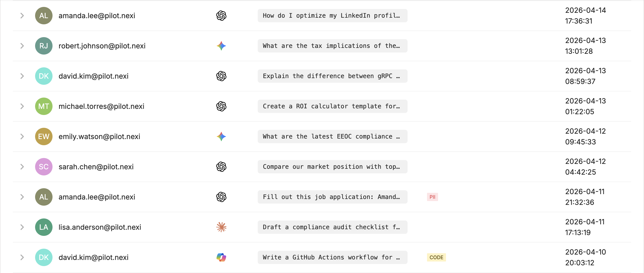644x273 pixels.
Task: Click the pink SC user avatar
Action: (44, 167)
